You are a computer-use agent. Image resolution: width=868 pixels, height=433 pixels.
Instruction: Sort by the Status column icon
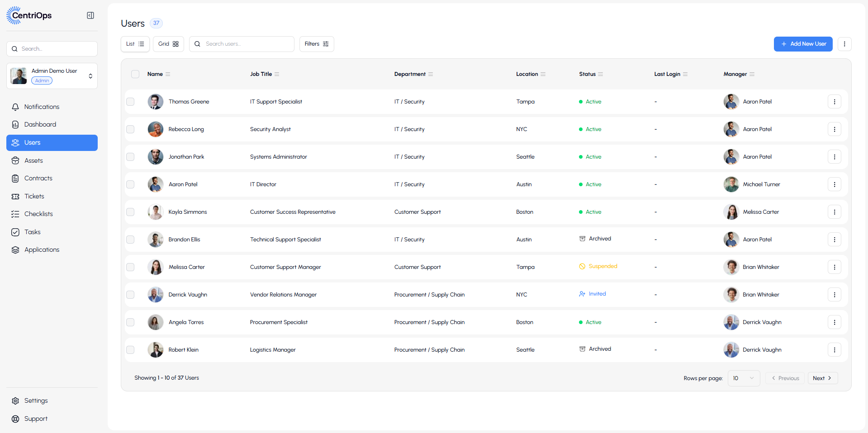[601, 74]
